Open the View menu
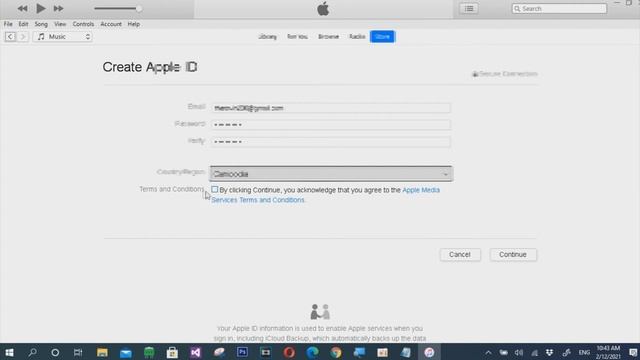Viewport: 640px width, 360px height. point(60,24)
